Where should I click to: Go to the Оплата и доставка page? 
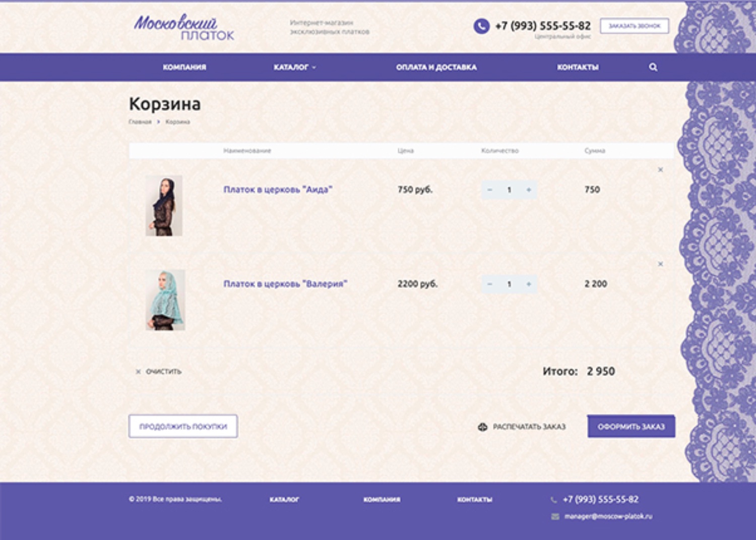[436, 67]
